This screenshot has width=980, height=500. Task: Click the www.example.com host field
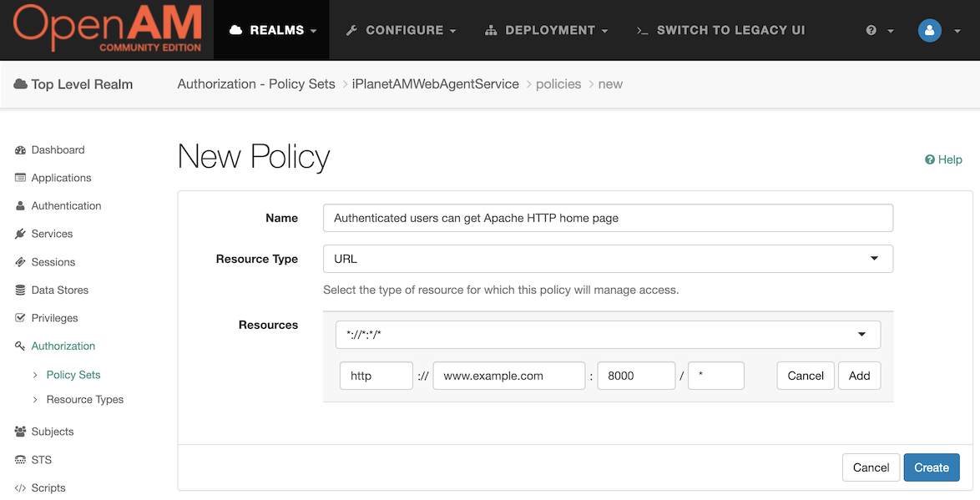pos(508,376)
